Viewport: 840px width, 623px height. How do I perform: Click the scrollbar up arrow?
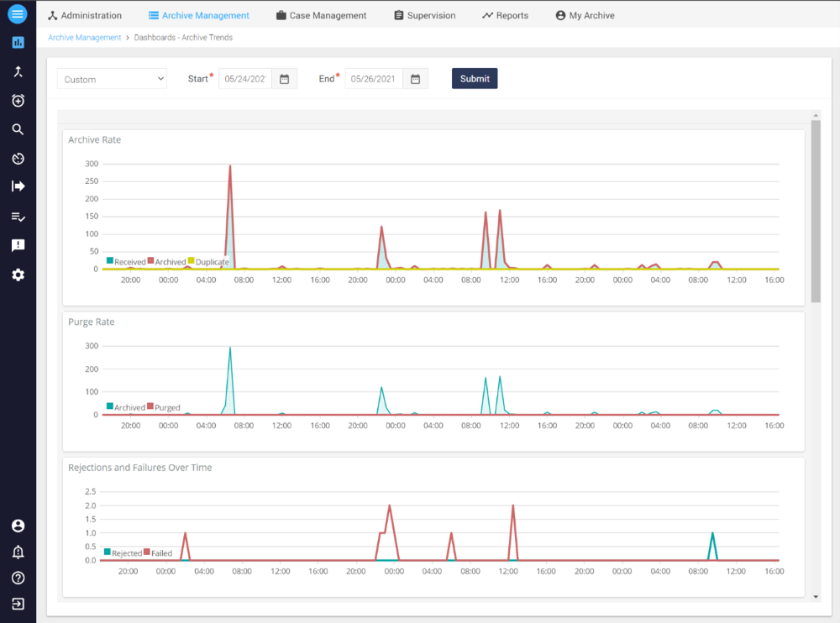tap(816, 115)
